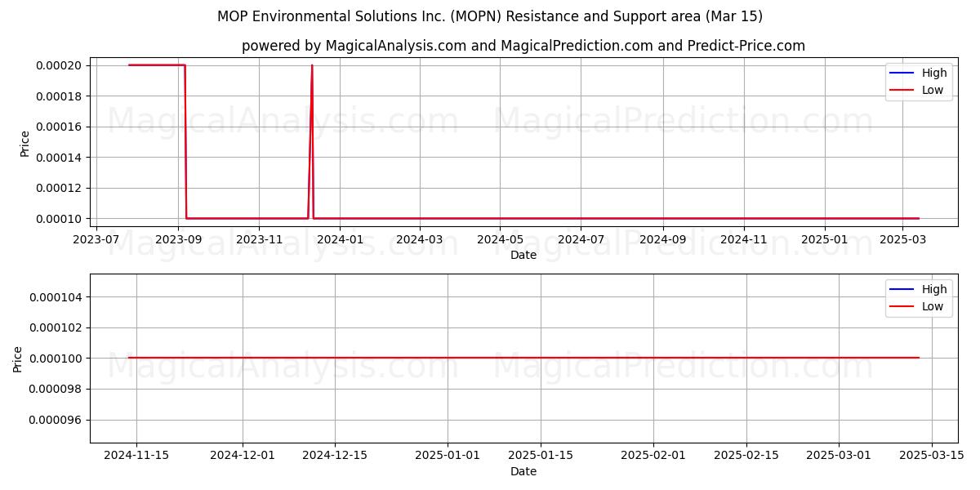
Task: Click the 2025-03-01 date tick label
Action: pos(840,456)
